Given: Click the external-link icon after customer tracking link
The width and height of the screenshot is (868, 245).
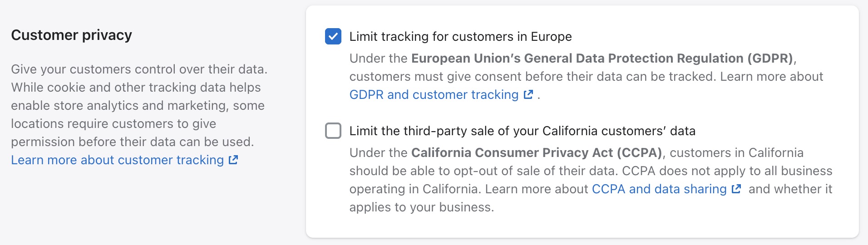Looking at the screenshot, I should (233, 160).
